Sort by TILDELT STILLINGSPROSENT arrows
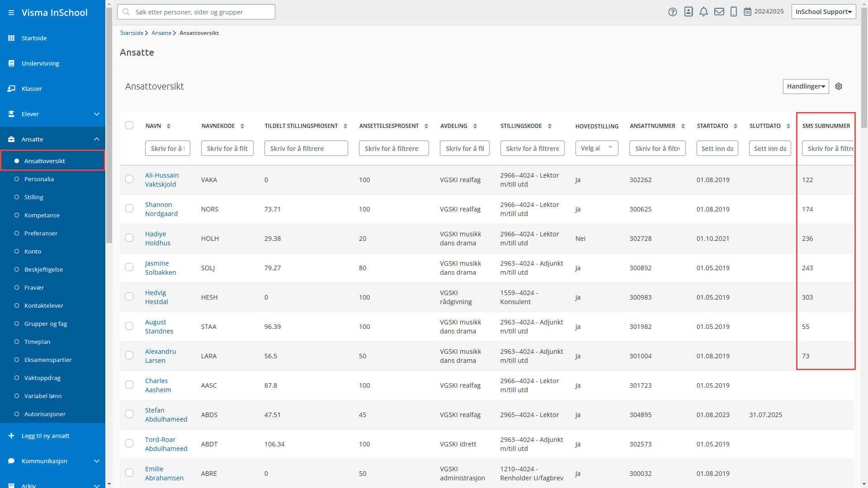The width and height of the screenshot is (868, 488). 345,126
